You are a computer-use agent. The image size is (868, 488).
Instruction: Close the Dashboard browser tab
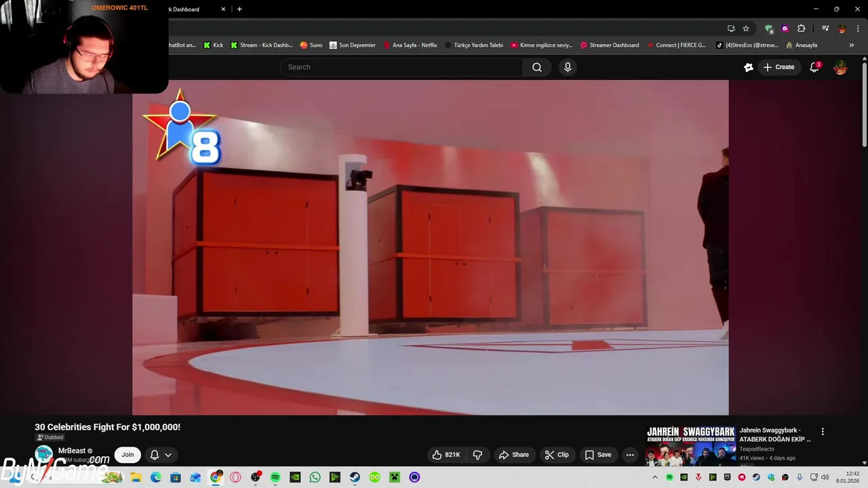click(x=224, y=9)
